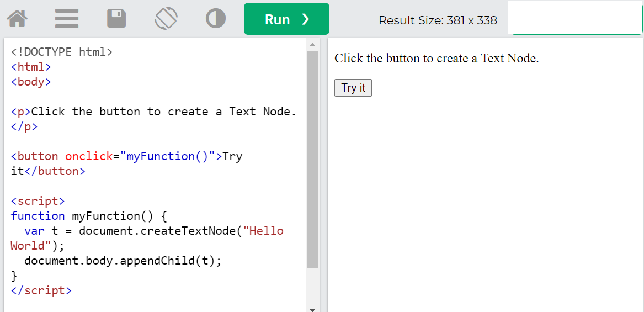Click the "it</button>" line in editor
644x312 pixels.
click(x=47, y=171)
